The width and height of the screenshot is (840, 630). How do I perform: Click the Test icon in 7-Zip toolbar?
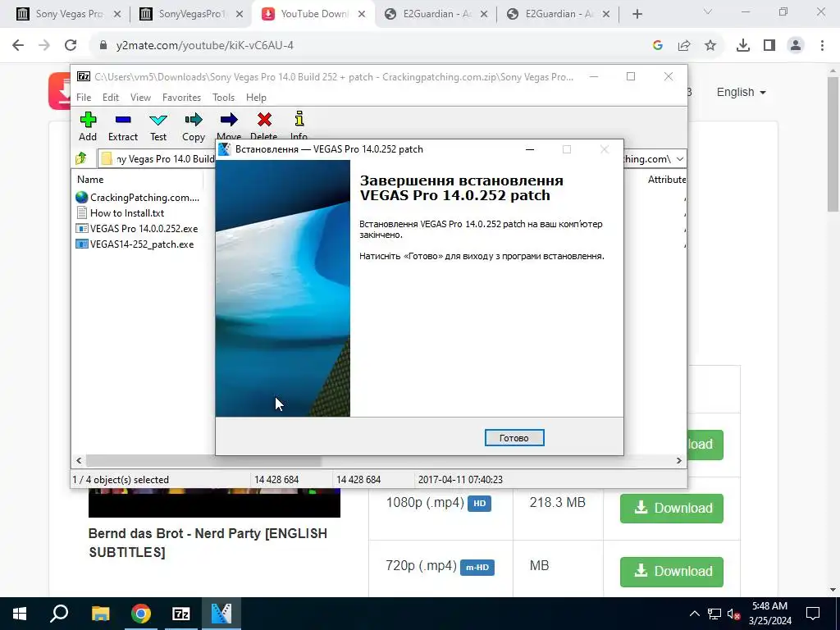[x=158, y=120]
